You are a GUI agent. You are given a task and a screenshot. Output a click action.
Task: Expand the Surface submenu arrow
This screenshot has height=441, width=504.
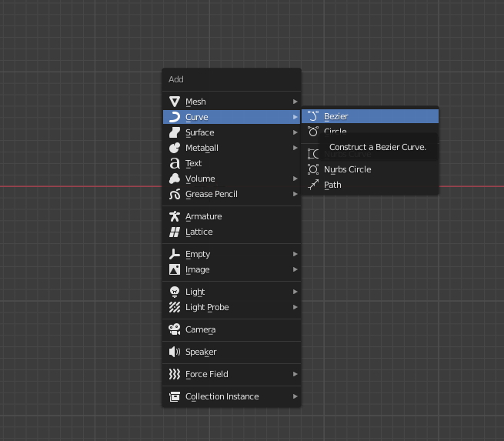[x=295, y=132]
